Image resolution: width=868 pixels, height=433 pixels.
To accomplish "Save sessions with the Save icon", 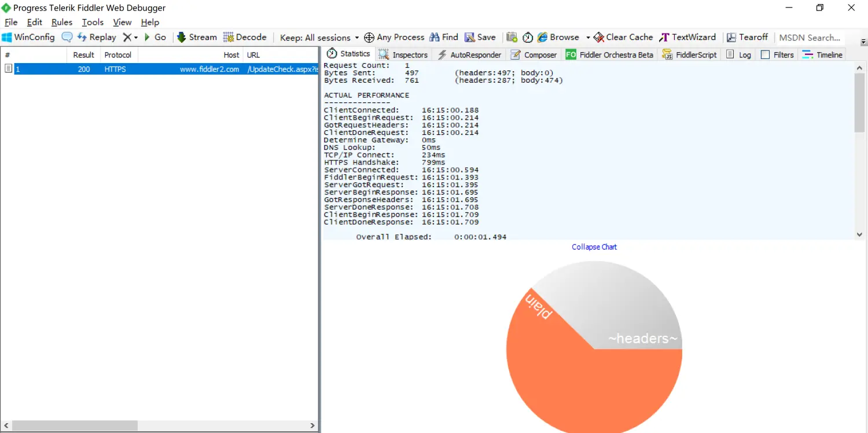I will pos(480,37).
